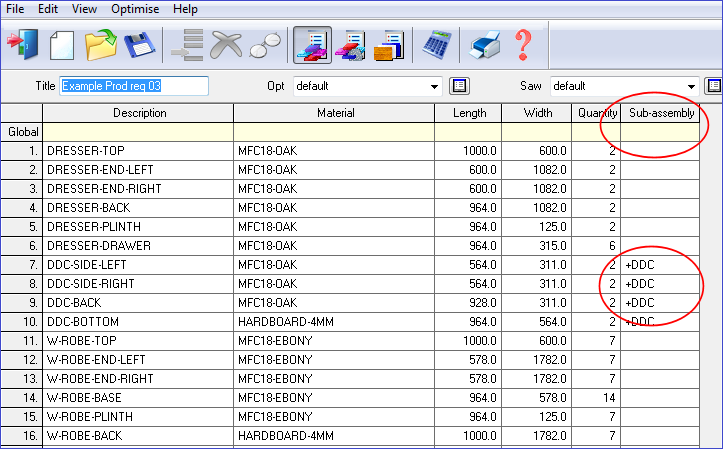
Task: Select the Global row material cell
Action: pyautogui.click(x=335, y=132)
